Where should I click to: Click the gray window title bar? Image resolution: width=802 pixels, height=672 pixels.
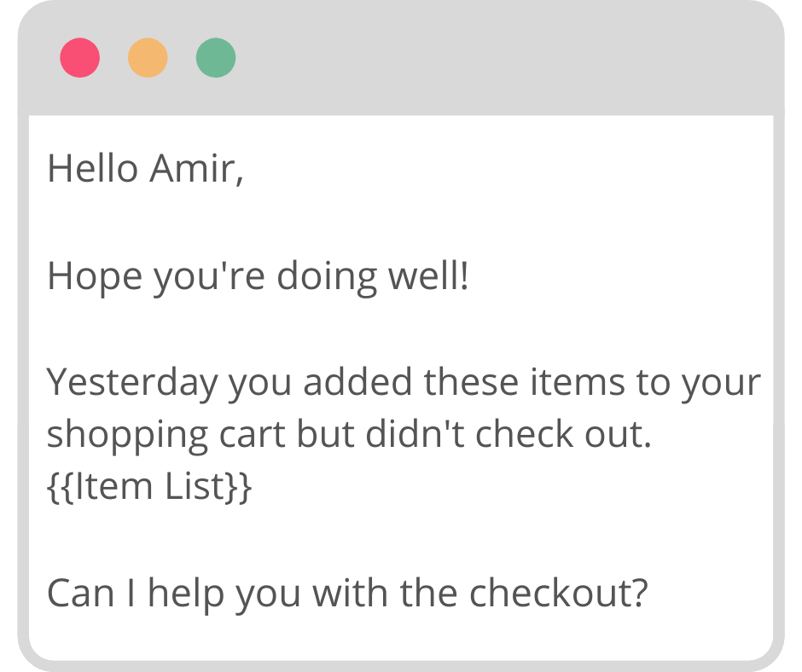(401, 58)
